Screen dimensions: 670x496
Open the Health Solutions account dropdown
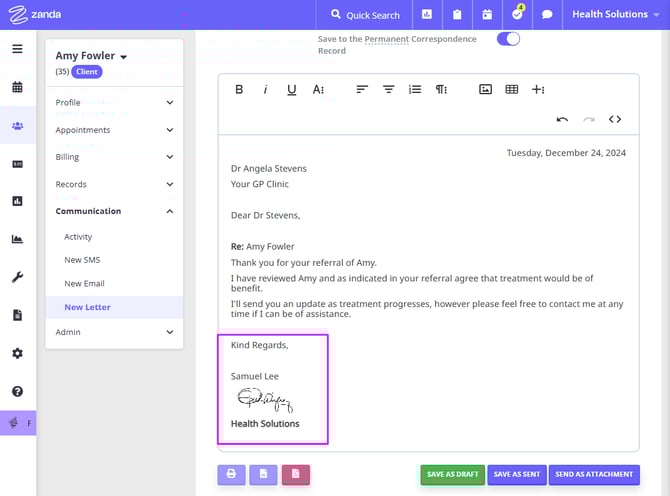(617, 15)
